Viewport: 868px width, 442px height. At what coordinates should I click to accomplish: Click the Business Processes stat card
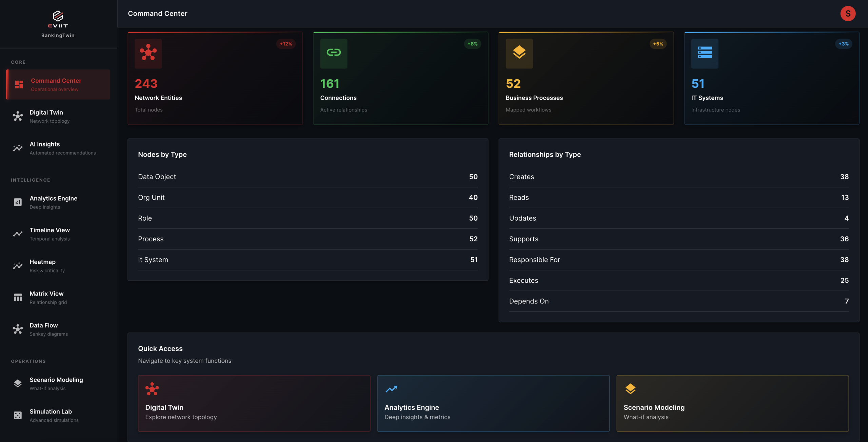[x=586, y=78]
